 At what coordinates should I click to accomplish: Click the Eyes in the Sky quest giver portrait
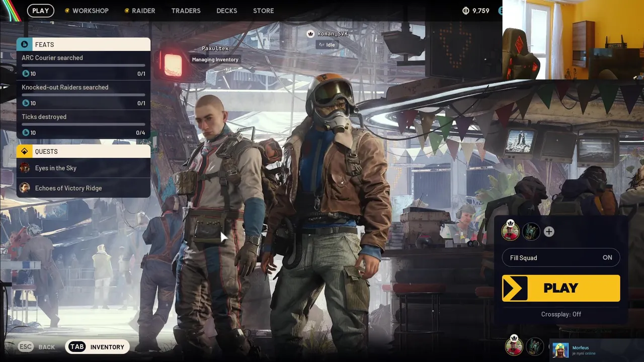click(x=25, y=168)
